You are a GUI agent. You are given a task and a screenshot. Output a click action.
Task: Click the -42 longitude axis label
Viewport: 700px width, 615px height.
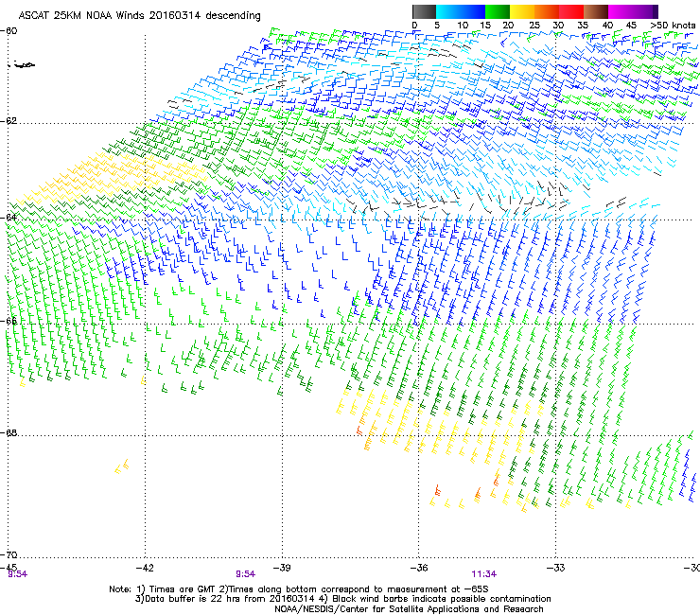[x=145, y=568]
